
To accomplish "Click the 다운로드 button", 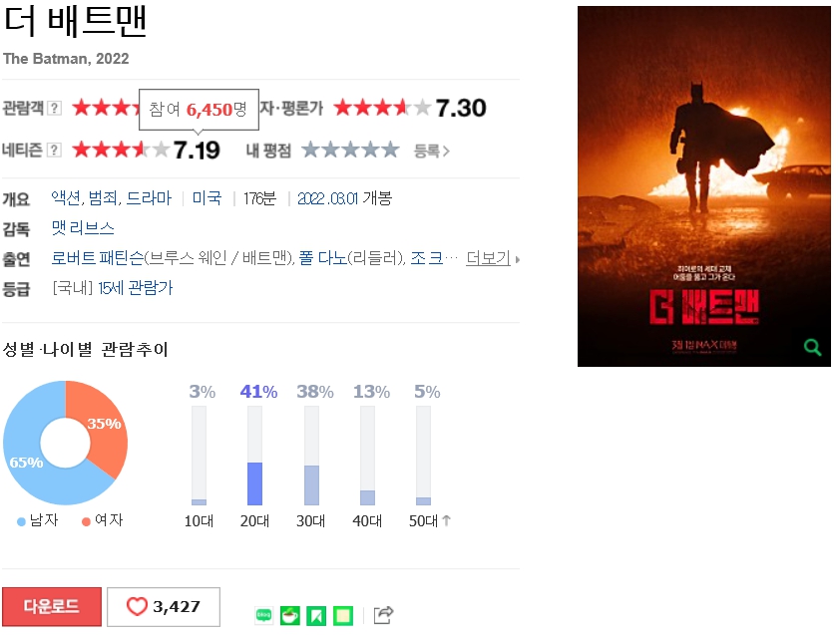I will coord(52,606).
